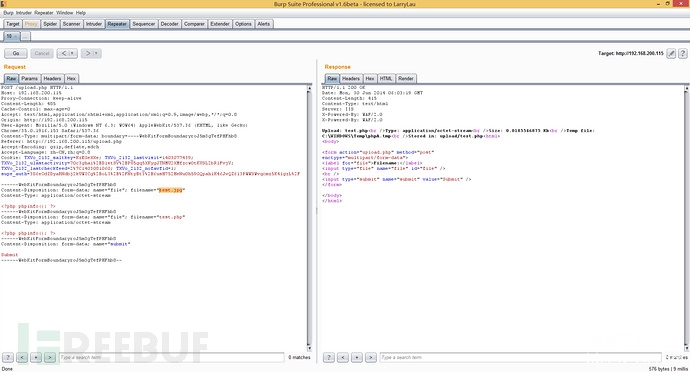Screen dimensions: 690x372
Task: Open request search options plus button
Action: 36,357
